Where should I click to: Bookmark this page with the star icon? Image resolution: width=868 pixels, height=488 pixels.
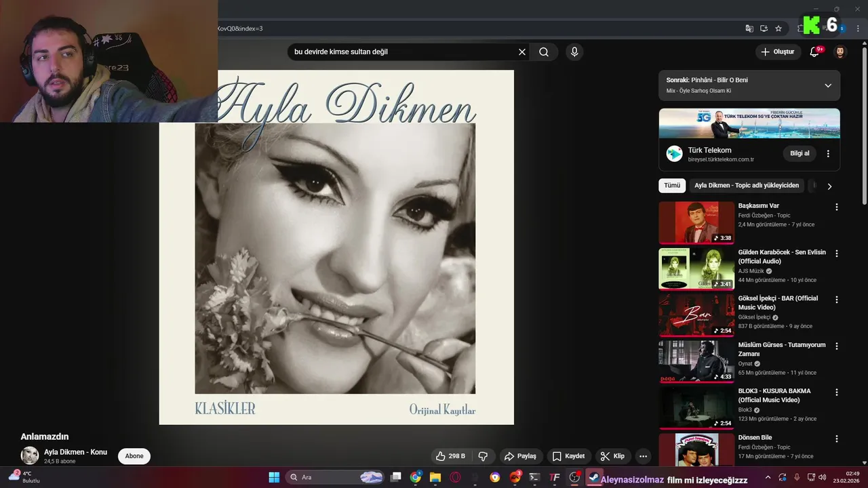[x=778, y=28]
